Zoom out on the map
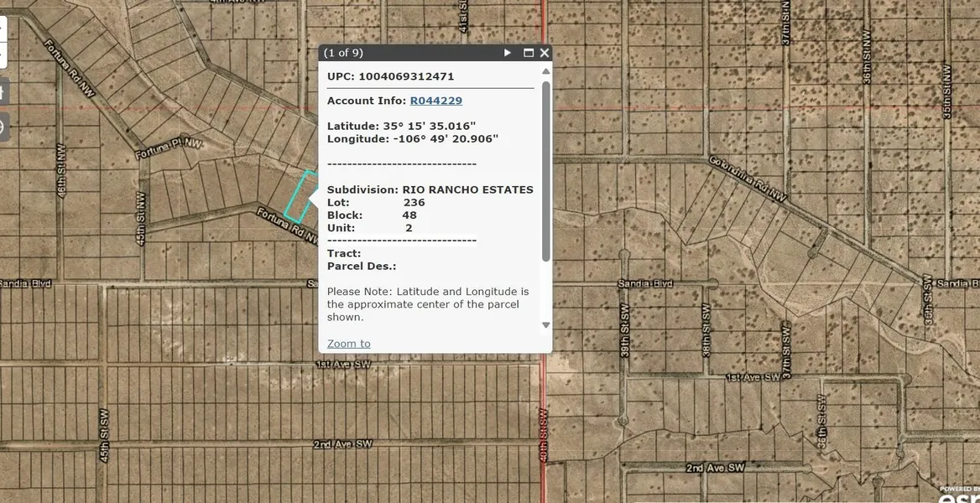The height and width of the screenshot is (503, 980). [3, 56]
